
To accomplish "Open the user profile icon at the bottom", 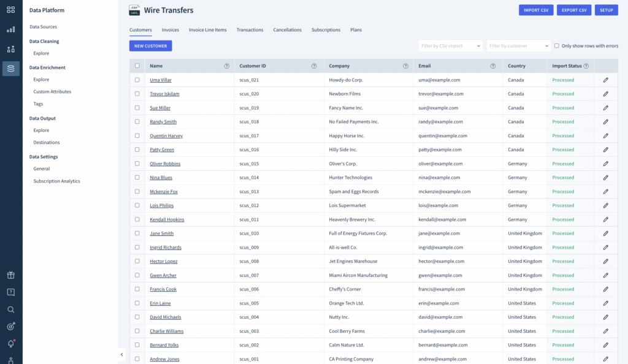I will click(11, 360).
